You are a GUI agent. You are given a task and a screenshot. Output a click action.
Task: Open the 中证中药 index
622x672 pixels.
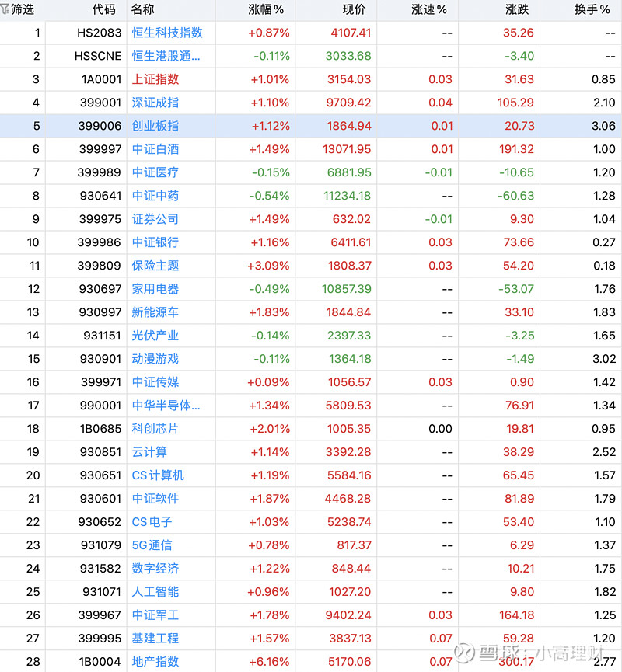click(x=155, y=196)
